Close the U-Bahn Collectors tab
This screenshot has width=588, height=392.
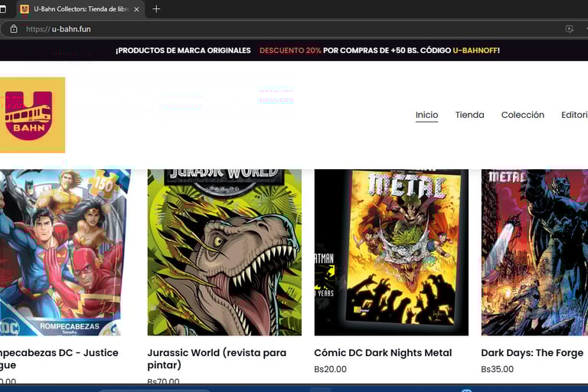pos(136,9)
